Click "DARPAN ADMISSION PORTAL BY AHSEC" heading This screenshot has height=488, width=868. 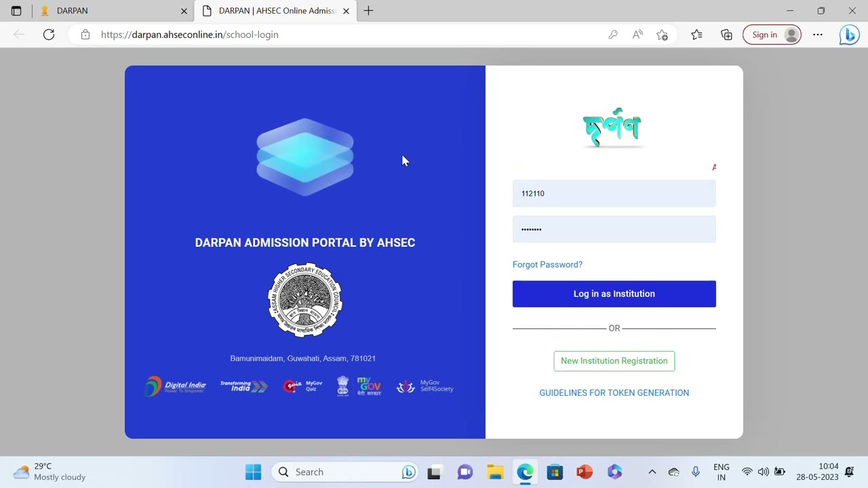pyautogui.click(x=305, y=243)
